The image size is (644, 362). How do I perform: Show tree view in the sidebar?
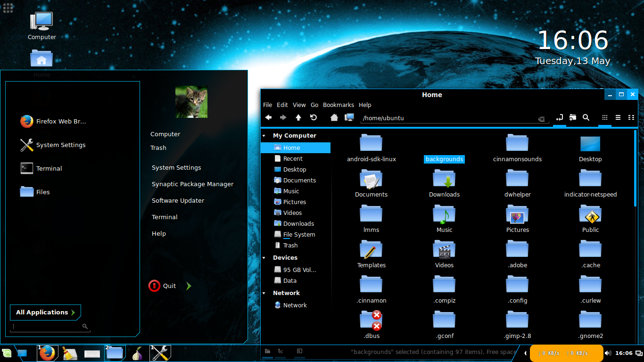tap(281, 351)
